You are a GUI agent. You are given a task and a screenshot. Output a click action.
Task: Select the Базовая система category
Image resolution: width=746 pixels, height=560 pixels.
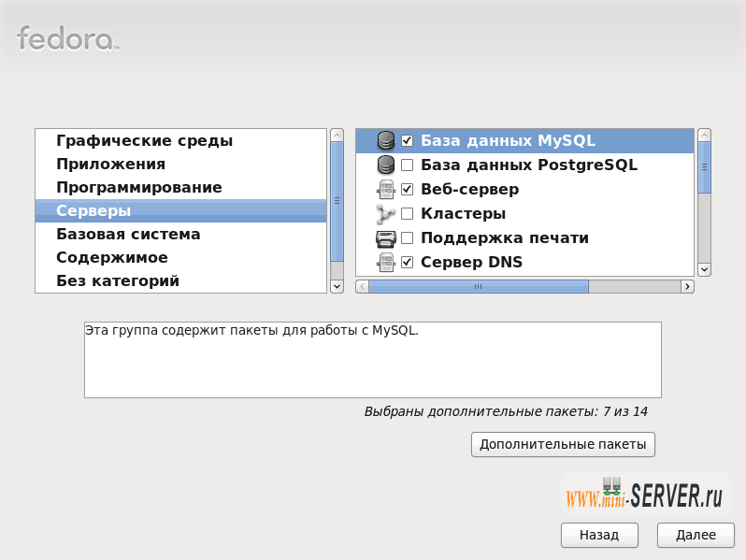[180, 234]
